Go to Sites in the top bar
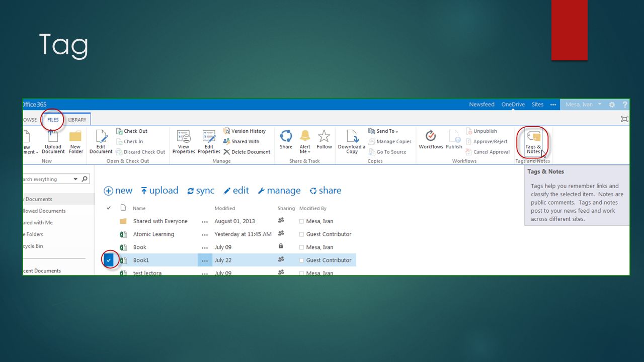This screenshot has width=644, height=362. (537, 105)
